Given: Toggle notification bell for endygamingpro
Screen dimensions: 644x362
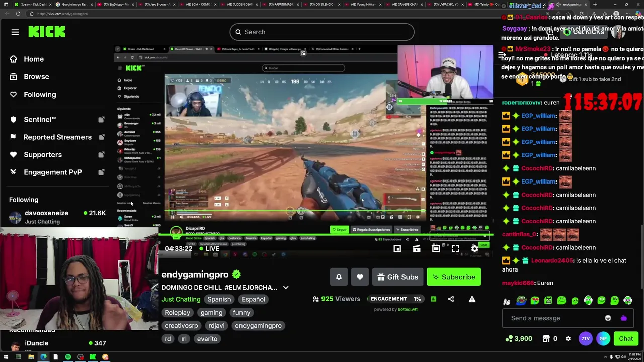Looking at the screenshot, I should click(339, 277).
